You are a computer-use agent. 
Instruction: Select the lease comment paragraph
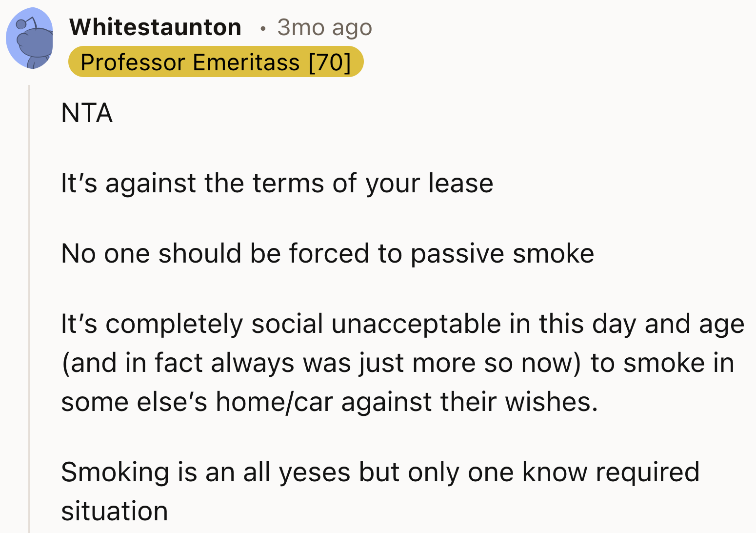coord(277,183)
